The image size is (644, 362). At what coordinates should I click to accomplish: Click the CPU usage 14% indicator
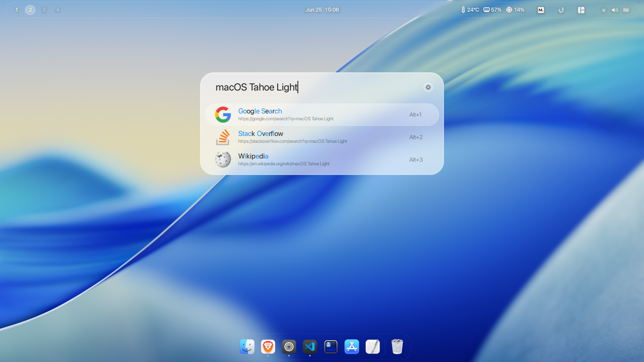513,10
